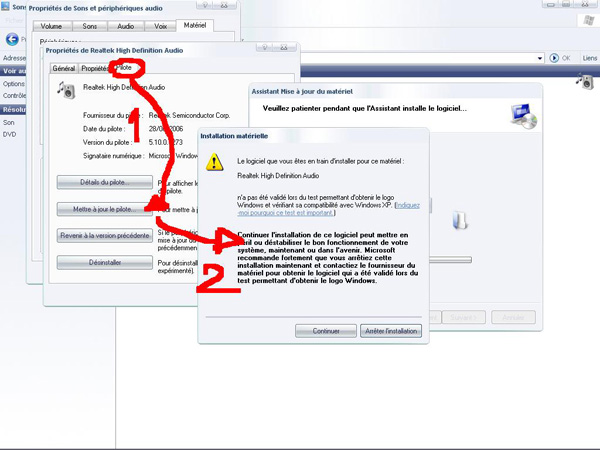
Task: Switch to the Voix tab
Action: (162, 24)
